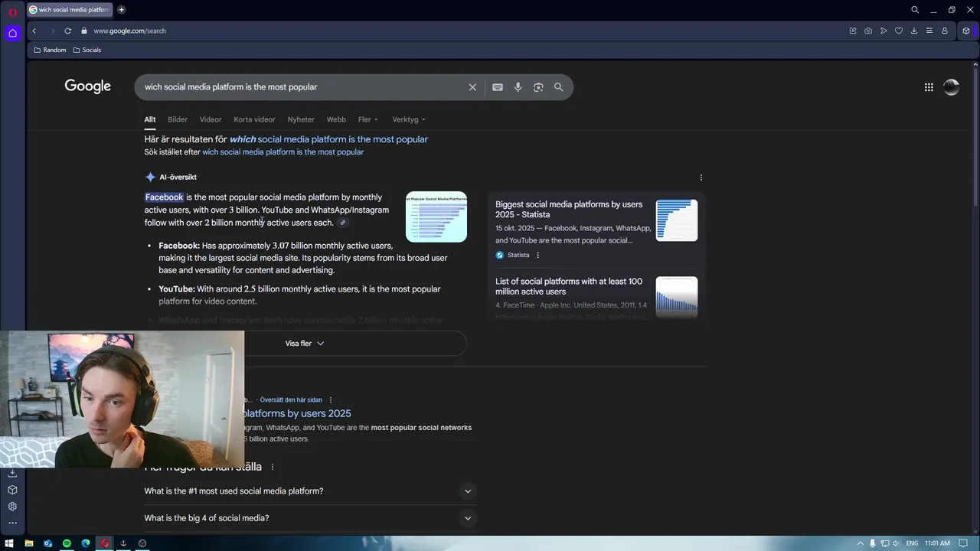Open the Google account avatar

point(952,87)
